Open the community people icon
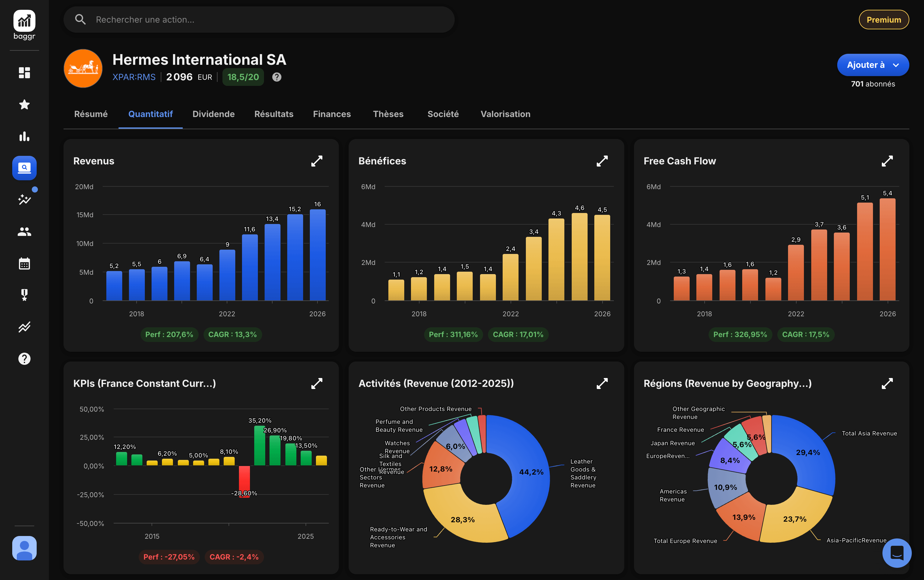This screenshot has width=924, height=580. [24, 231]
